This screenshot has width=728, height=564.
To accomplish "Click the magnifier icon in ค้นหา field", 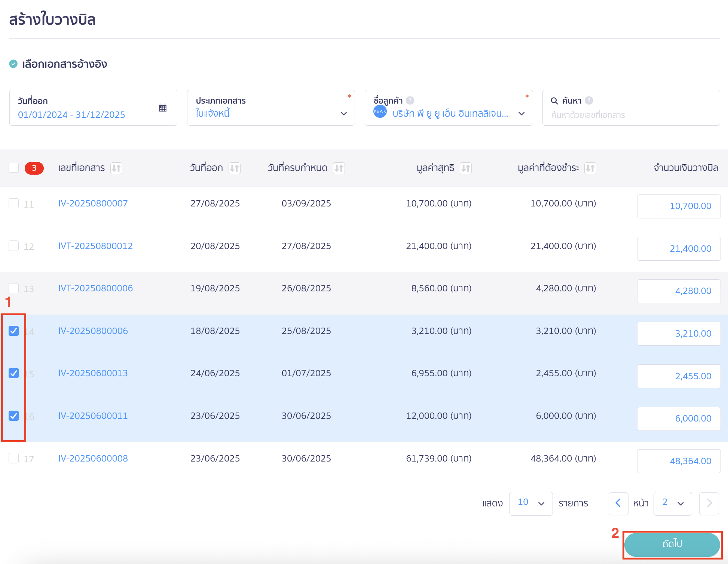I will [554, 100].
